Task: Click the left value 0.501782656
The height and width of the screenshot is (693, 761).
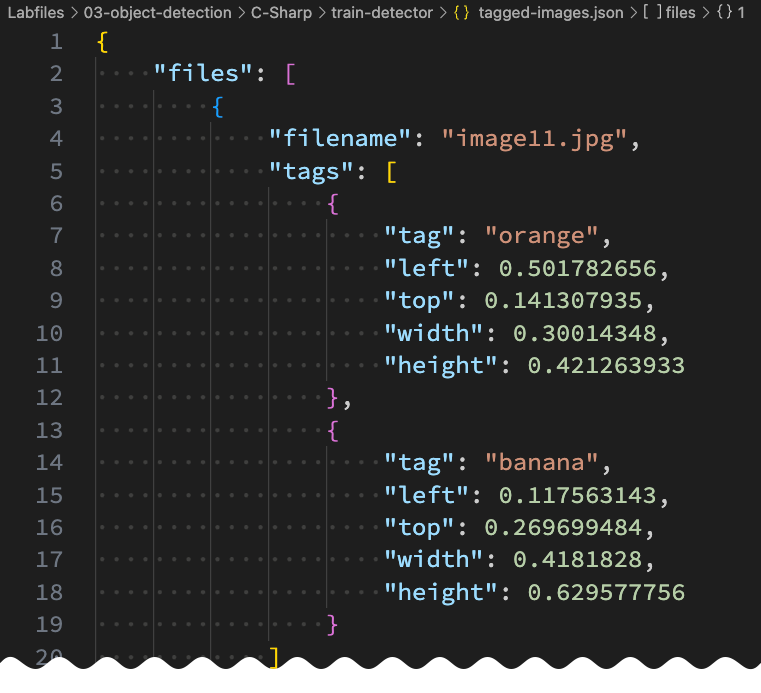Action: click(x=578, y=268)
